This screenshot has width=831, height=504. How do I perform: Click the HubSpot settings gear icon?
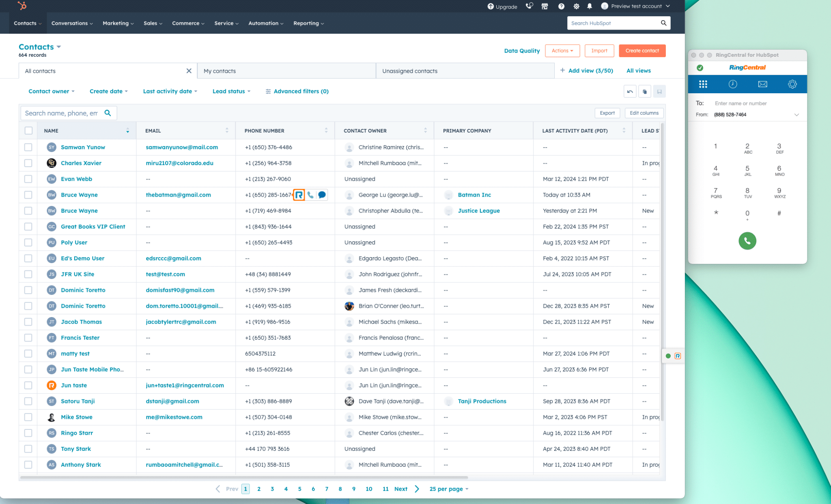pos(575,6)
